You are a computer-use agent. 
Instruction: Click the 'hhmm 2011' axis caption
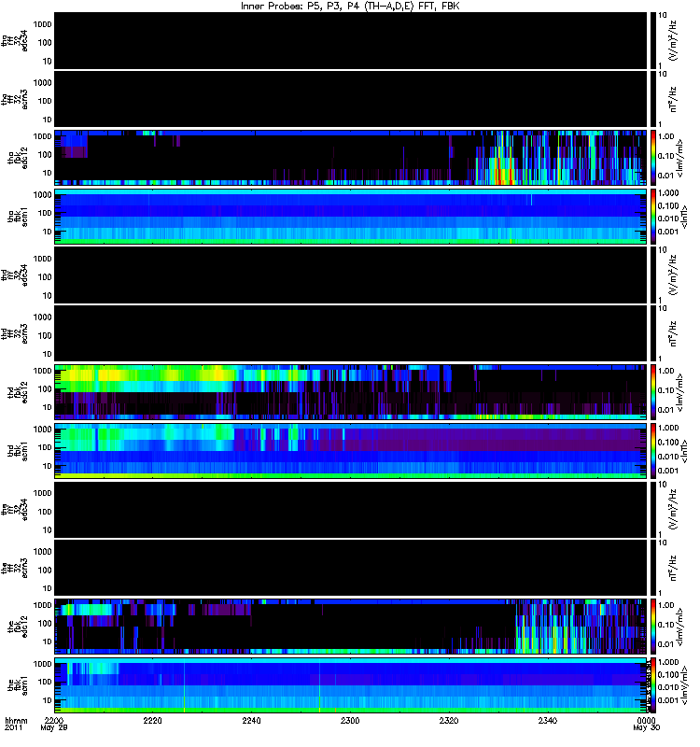point(16,725)
